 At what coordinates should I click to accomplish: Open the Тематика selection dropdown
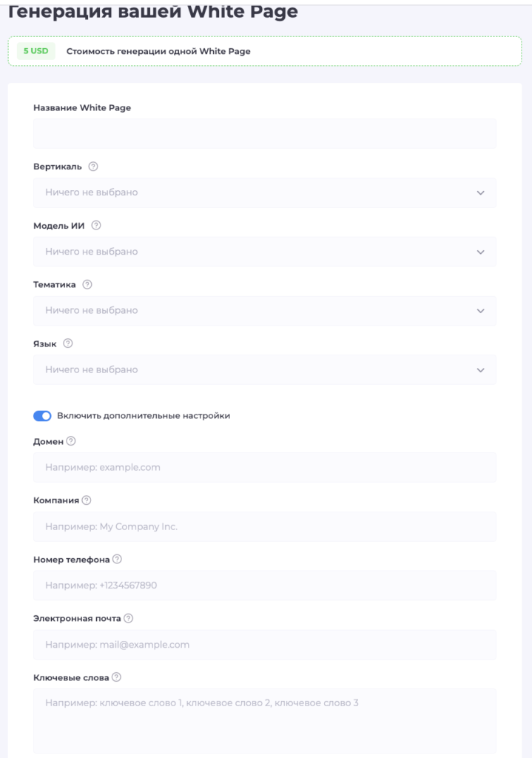264,310
